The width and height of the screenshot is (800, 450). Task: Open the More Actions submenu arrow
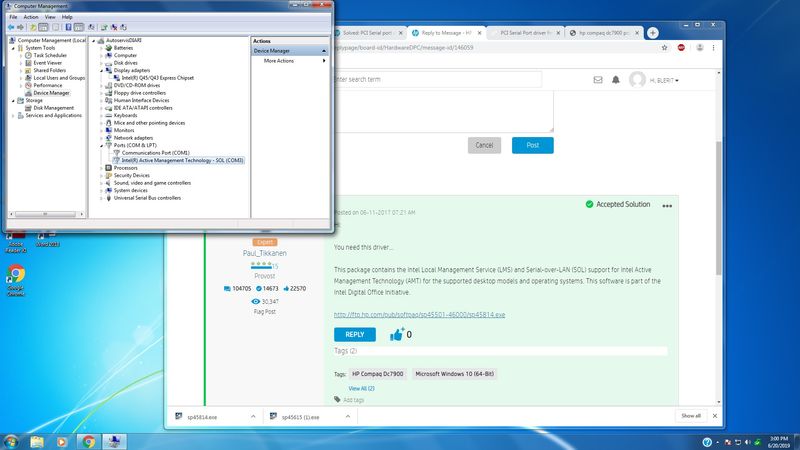pyautogui.click(x=324, y=61)
